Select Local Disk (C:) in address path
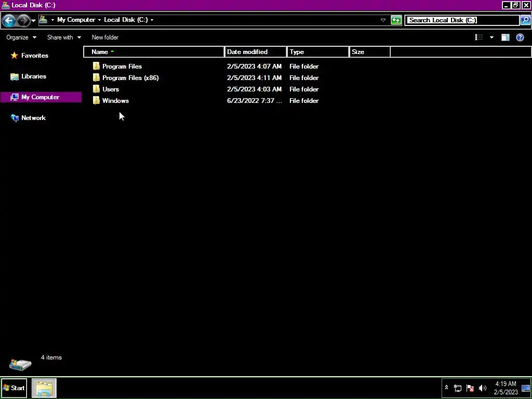 126,20
